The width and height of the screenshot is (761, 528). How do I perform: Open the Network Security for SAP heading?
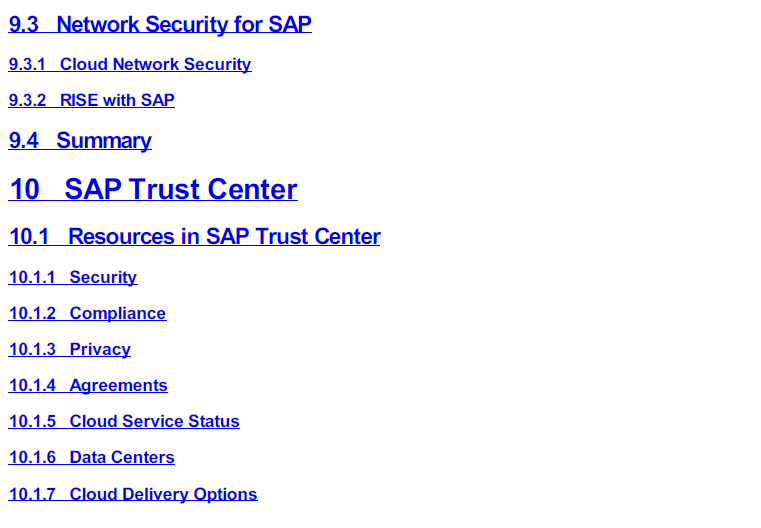(x=184, y=25)
